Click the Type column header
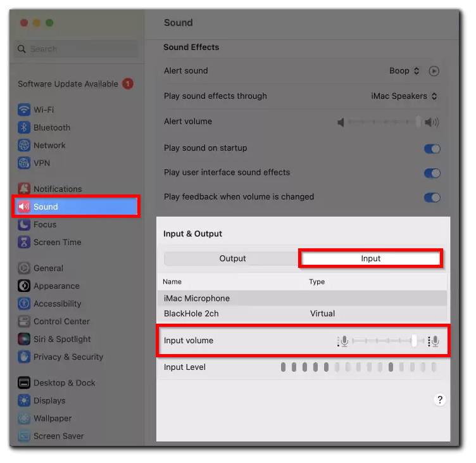The image size is (476, 463). (x=316, y=282)
